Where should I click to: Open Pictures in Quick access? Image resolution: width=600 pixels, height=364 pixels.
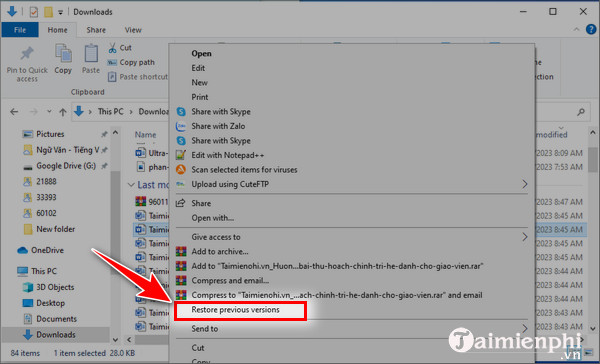(x=50, y=134)
